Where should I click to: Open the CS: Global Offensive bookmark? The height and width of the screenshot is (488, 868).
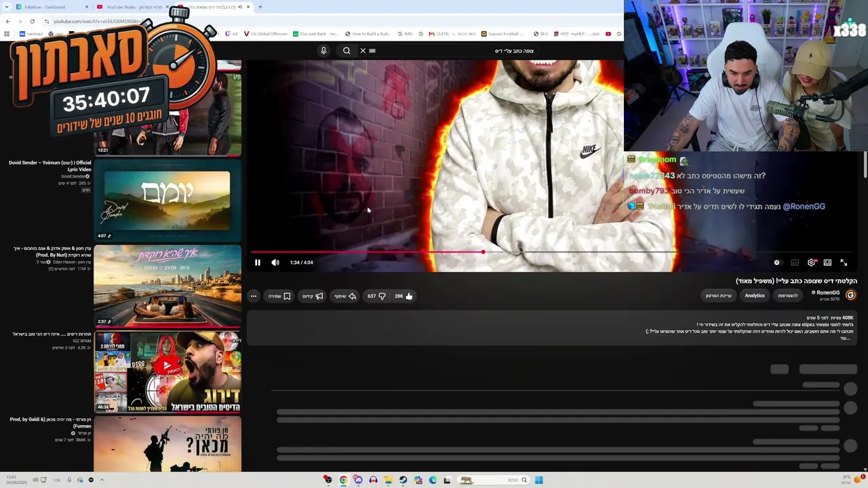tap(265, 34)
